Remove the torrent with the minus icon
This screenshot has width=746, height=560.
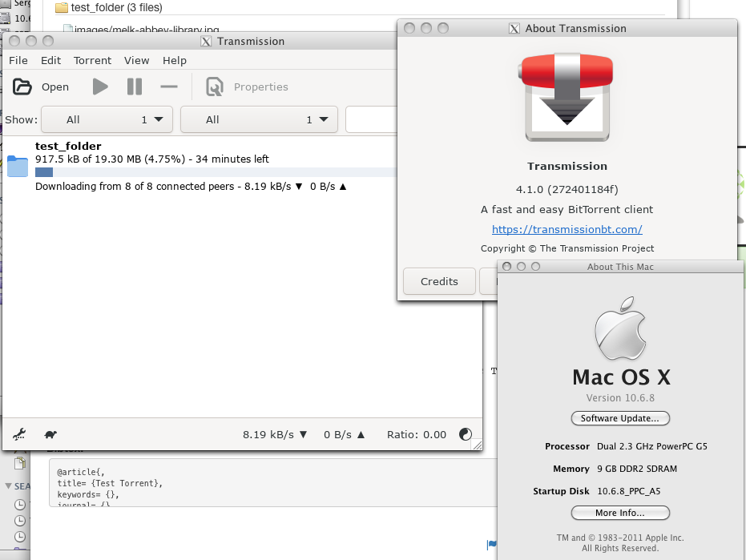click(x=169, y=87)
